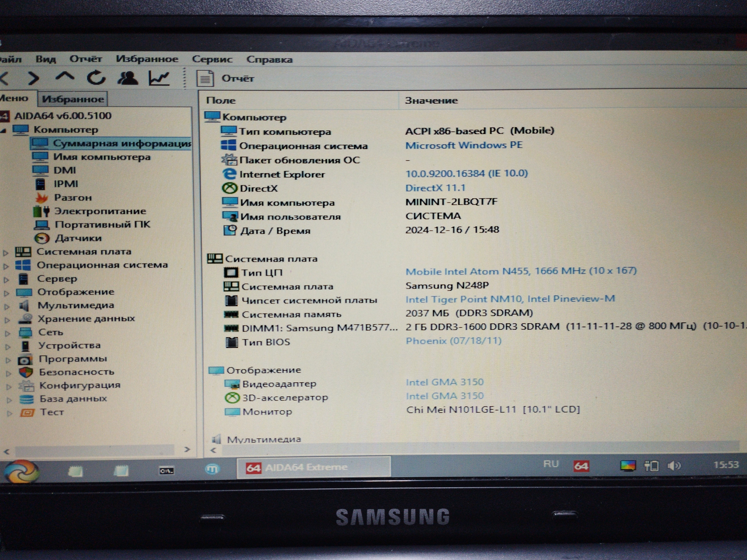Select Суммарная информация in the tree
Viewport: 747px width, 560px height.
pyautogui.click(x=111, y=143)
